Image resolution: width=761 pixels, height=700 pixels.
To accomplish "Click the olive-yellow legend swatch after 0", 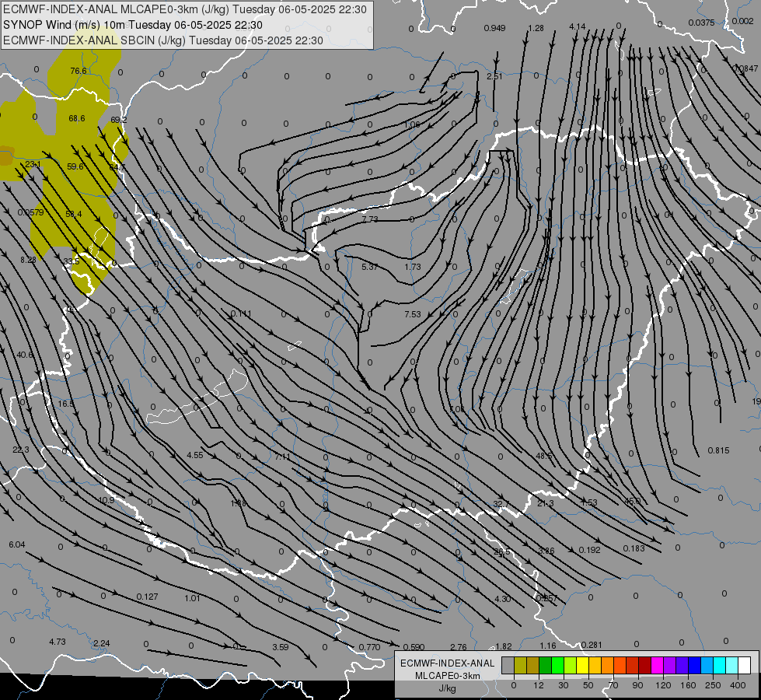I will pos(520,666).
